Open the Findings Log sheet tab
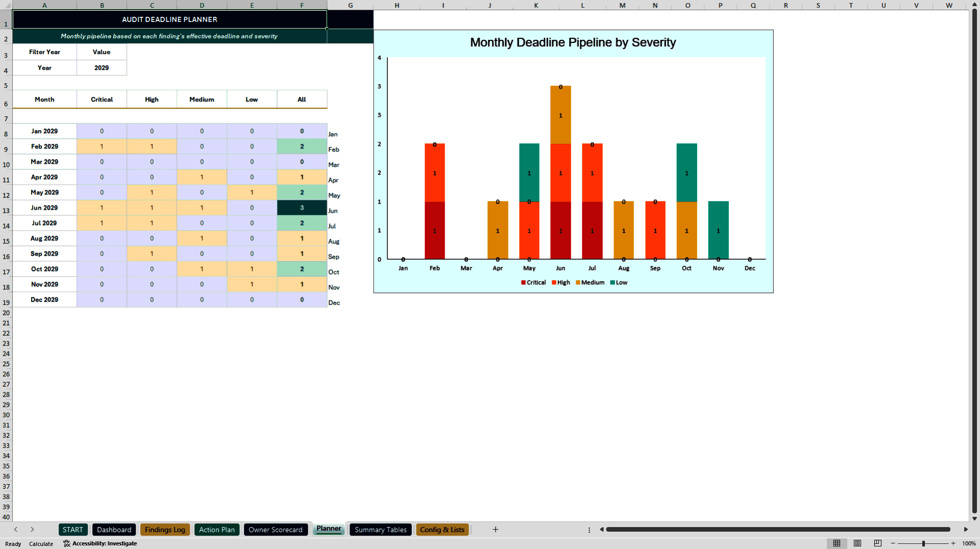The height and width of the screenshot is (549, 980). (165, 530)
